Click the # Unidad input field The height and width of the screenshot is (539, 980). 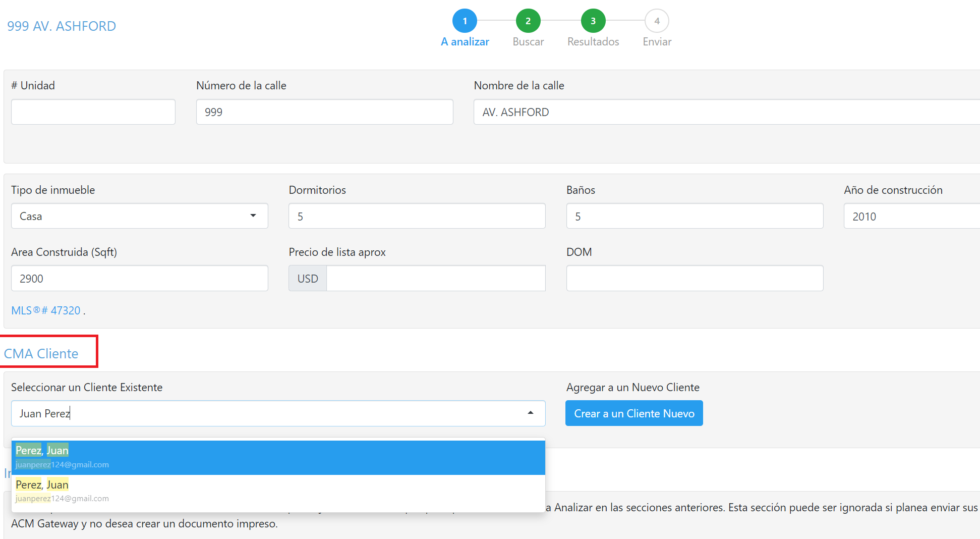(x=93, y=112)
